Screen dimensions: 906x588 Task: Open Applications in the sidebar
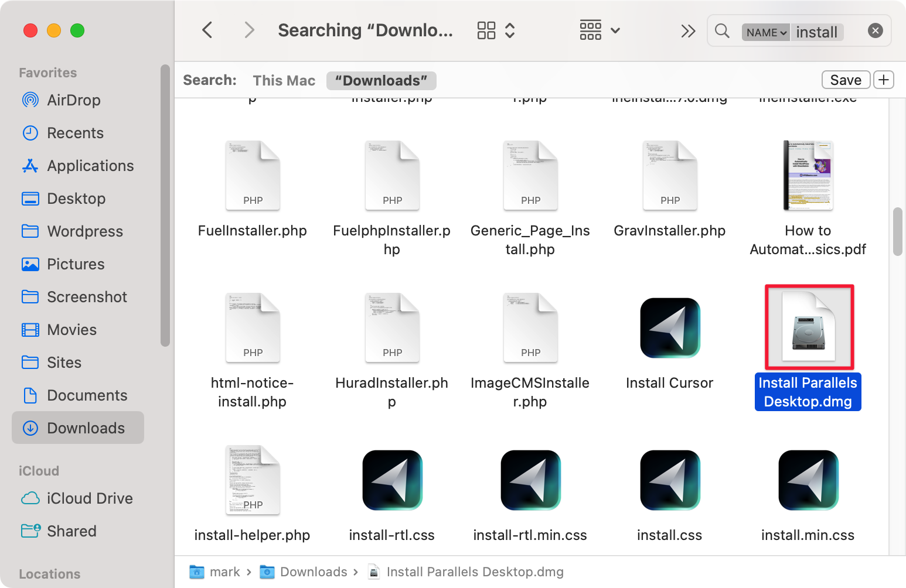click(90, 166)
